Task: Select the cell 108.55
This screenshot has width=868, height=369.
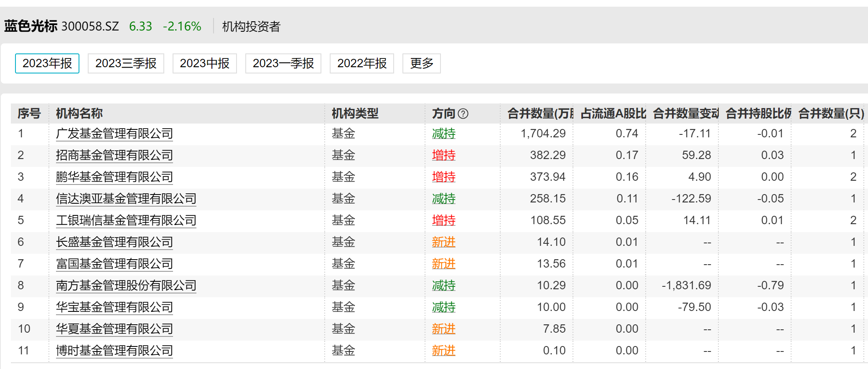Action: 548,220
